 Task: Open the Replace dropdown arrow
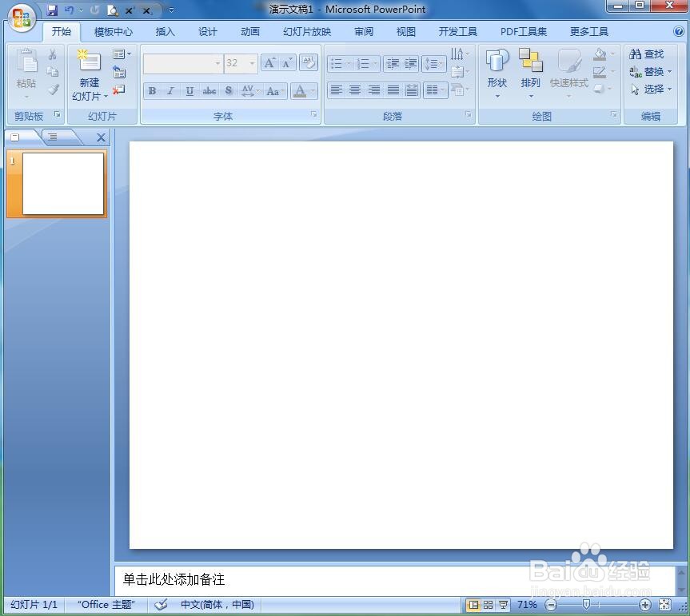[x=670, y=72]
